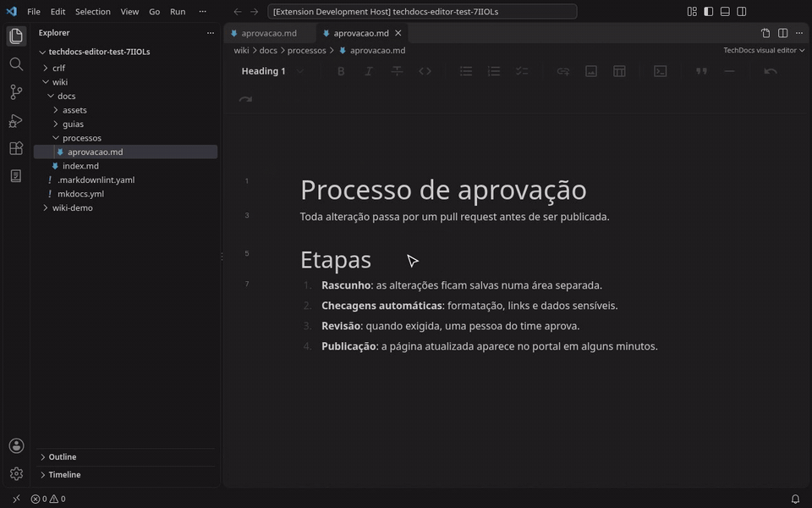
Task: Open the Extensions view
Action: coord(16,148)
